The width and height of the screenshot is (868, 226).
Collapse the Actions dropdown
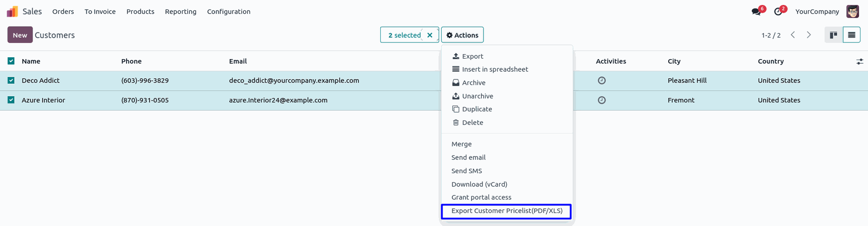click(462, 35)
